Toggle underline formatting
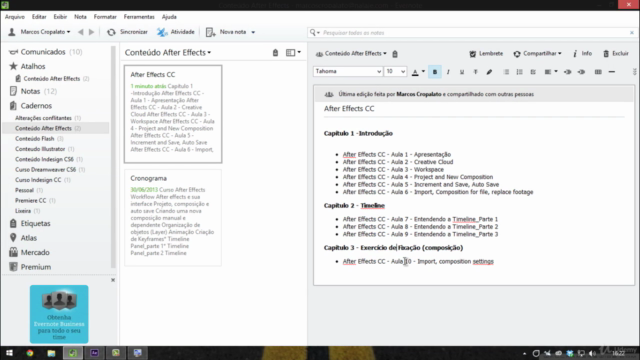This screenshot has width=640, height=360. tap(462, 72)
